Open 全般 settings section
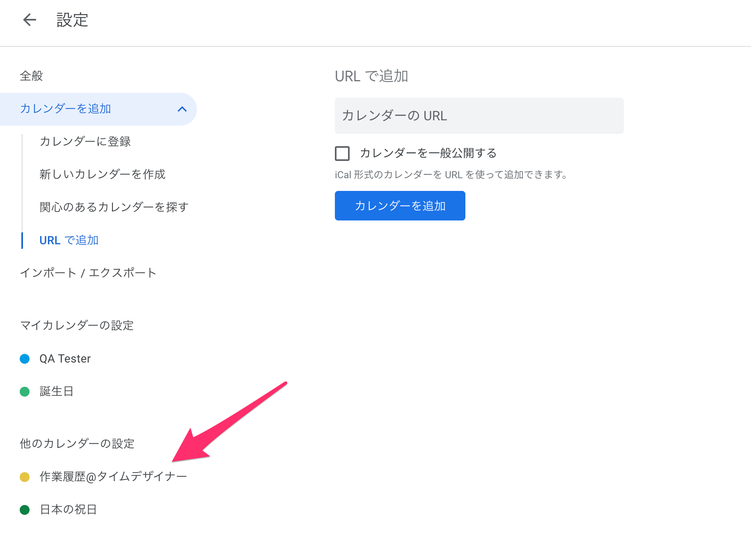 click(x=31, y=76)
